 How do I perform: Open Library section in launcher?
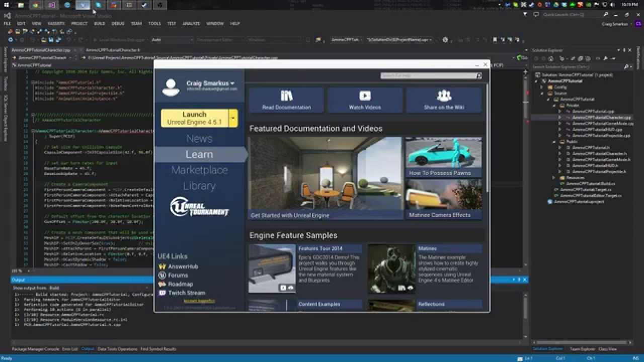[x=199, y=186]
